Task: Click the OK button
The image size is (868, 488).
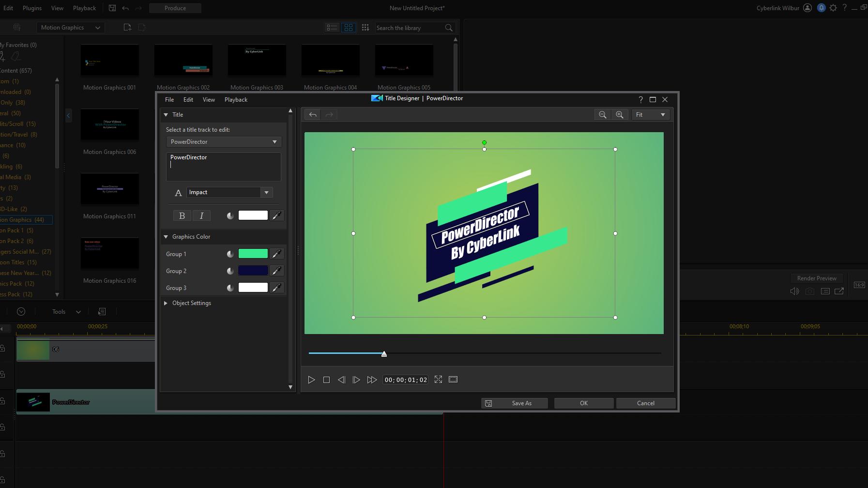Action: coord(584,403)
